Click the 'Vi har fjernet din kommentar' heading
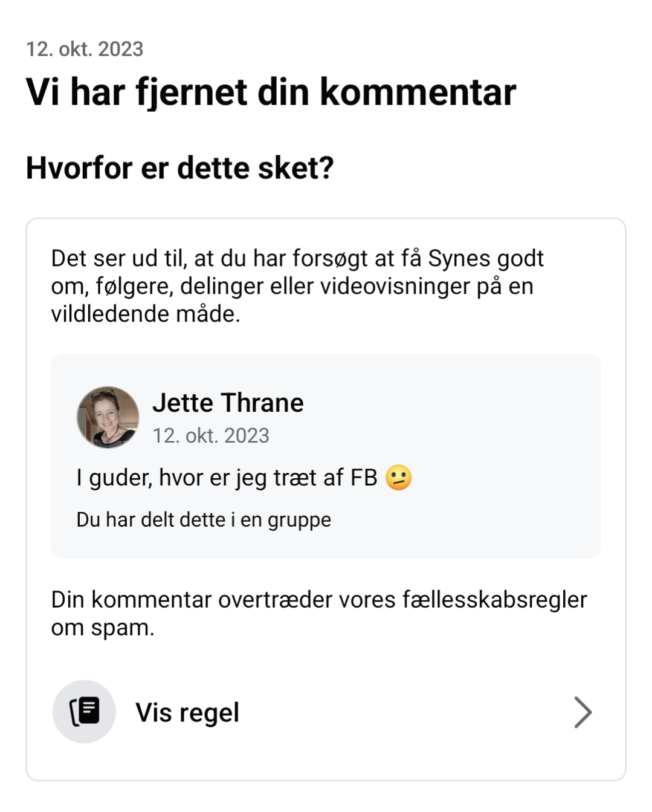This screenshot has width=652, height=812. [x=271, y=92]
